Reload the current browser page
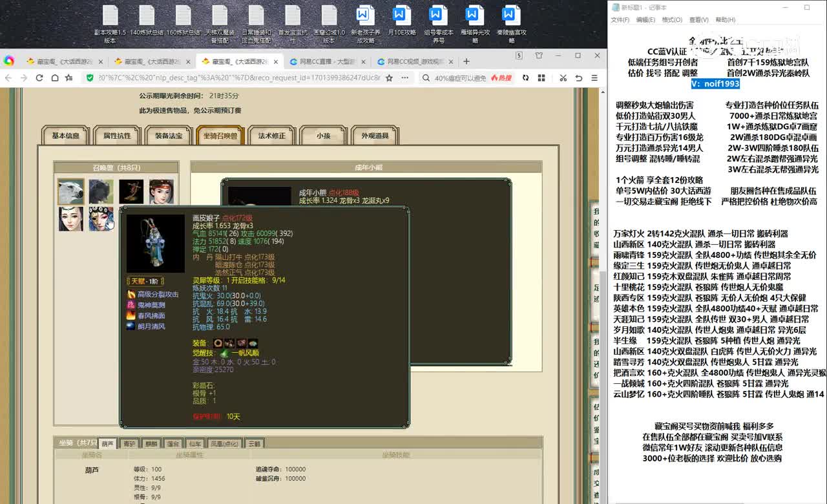Viewport: 827px width, 504px height. (39, 78)
